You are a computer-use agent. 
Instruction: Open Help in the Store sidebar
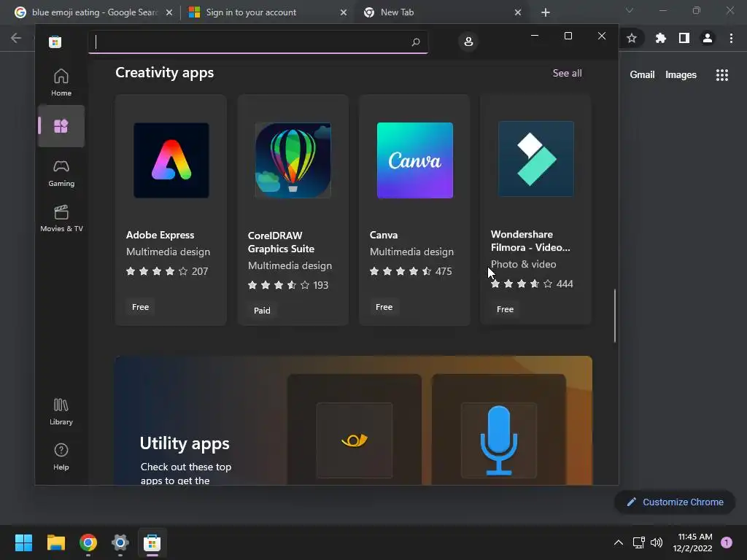click(61, 456)
